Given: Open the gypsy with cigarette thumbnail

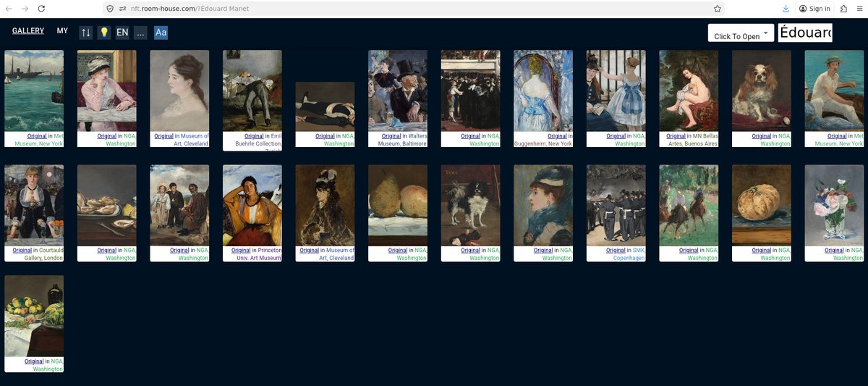Looking at the screenshot, I should (x=252, y=206).
